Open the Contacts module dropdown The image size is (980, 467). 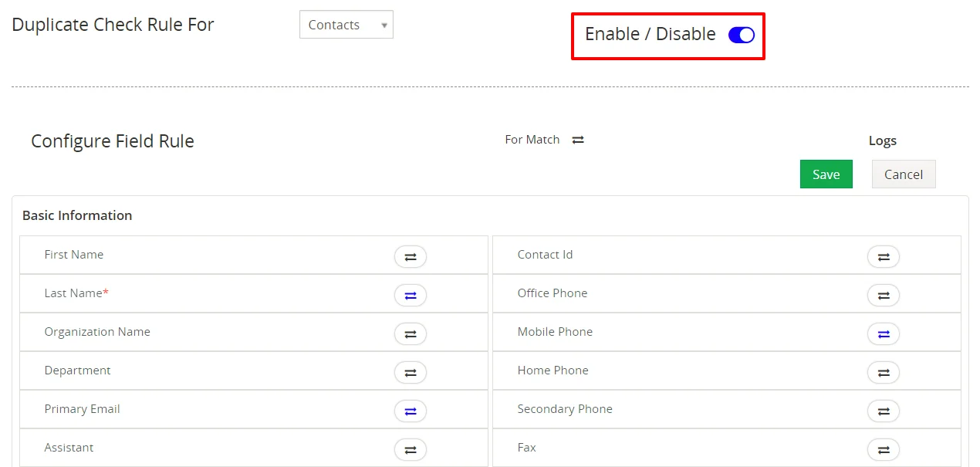click(346, 25)
